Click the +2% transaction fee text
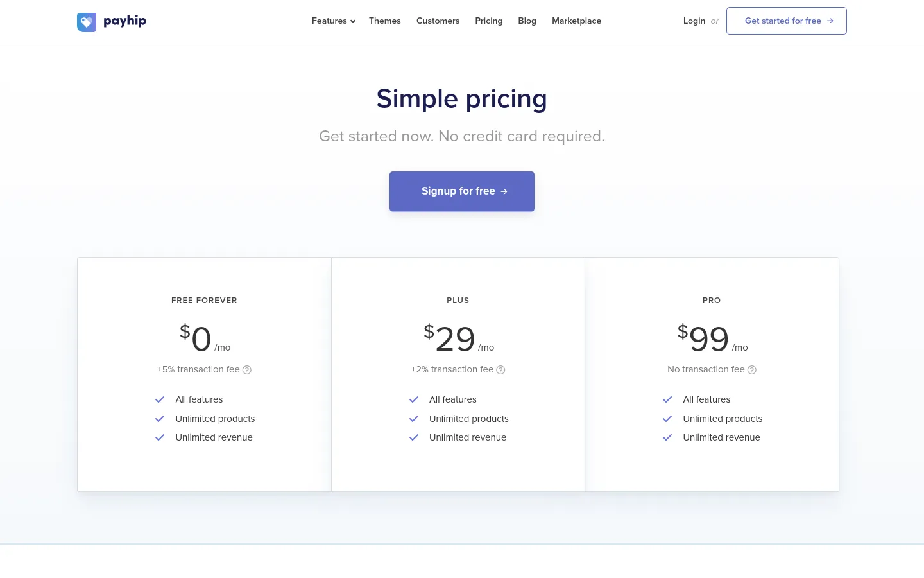Image resolution: width=924 pixels, height=578 pixels. (452, 370)
